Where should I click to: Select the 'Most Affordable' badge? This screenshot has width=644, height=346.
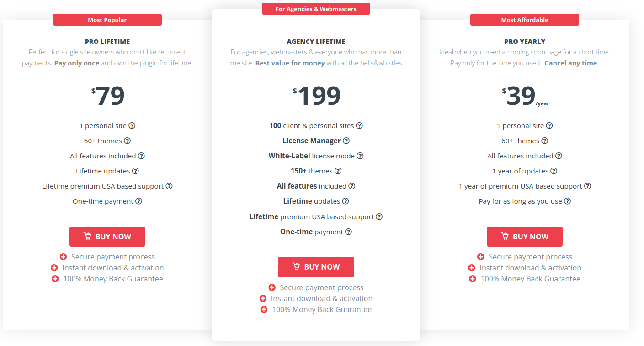[x=525, y=20]
